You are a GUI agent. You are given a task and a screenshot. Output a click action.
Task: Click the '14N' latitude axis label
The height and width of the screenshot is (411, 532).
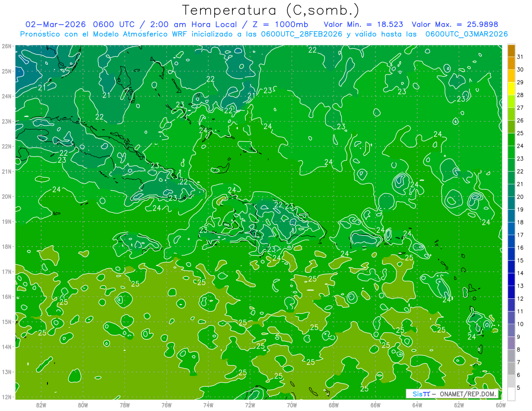coord(6,347)
